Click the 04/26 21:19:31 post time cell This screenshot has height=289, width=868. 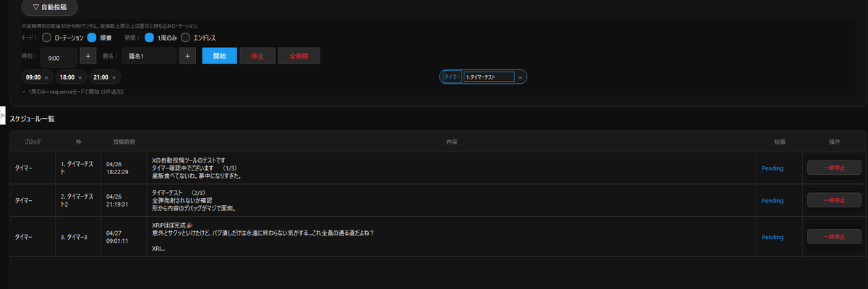point(124,200)
